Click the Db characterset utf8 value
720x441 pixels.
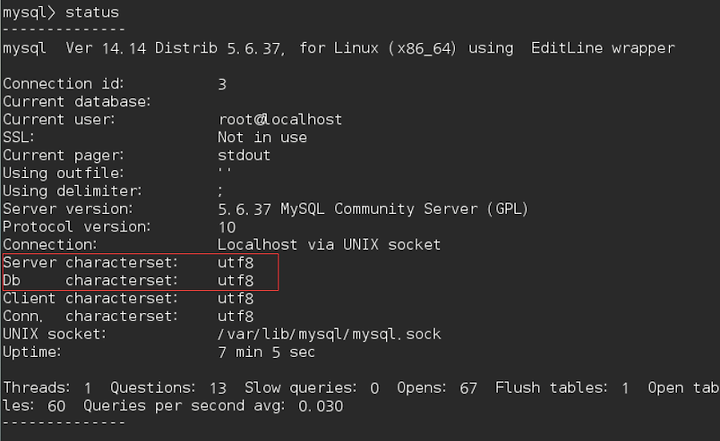click(236, 281)
